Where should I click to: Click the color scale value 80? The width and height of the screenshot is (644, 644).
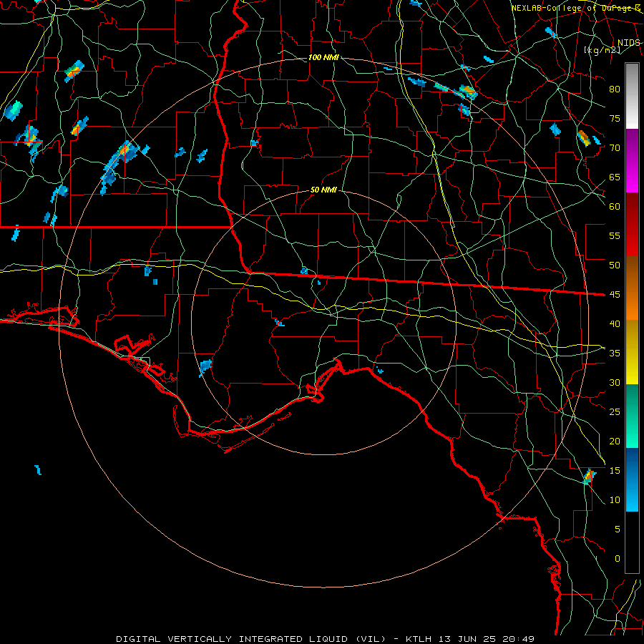[x=615, y=89]
